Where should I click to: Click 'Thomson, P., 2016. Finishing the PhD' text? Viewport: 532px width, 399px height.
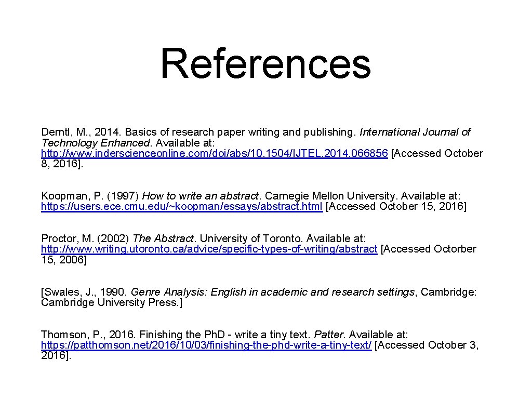pyautogui.click(x=133, y=335)
